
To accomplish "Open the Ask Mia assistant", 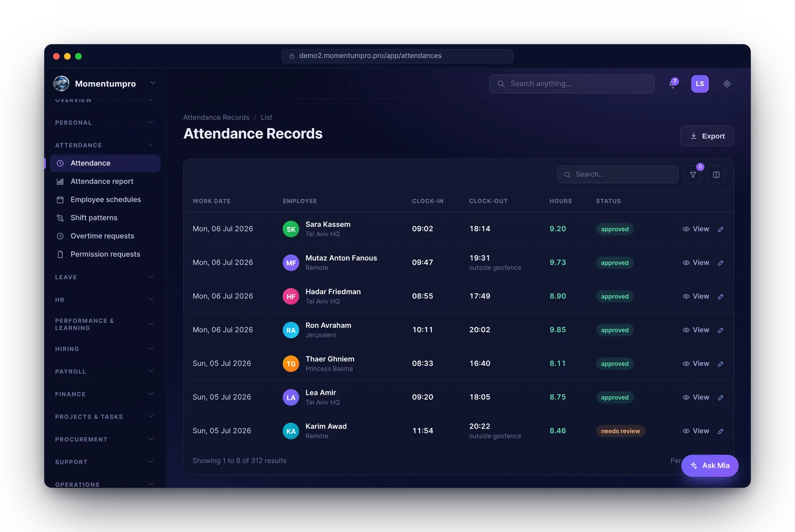I will pyautogui.click(x=710, y=466).
